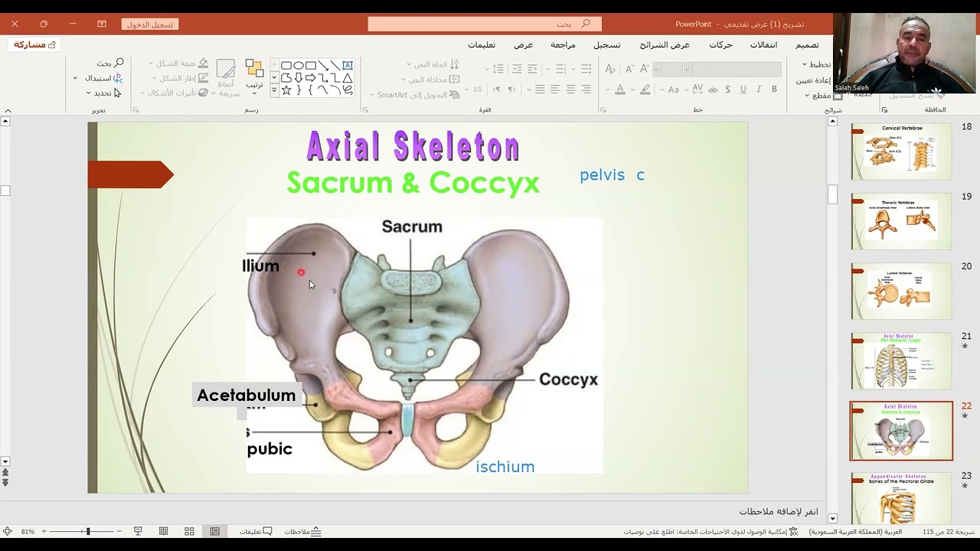Center-align the paragraph text

[570, 90]
